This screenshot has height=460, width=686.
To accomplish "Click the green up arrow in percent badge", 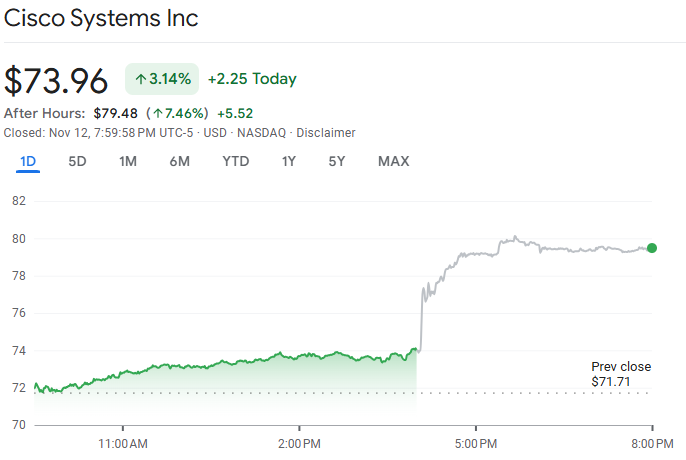I will pos(139,79).
